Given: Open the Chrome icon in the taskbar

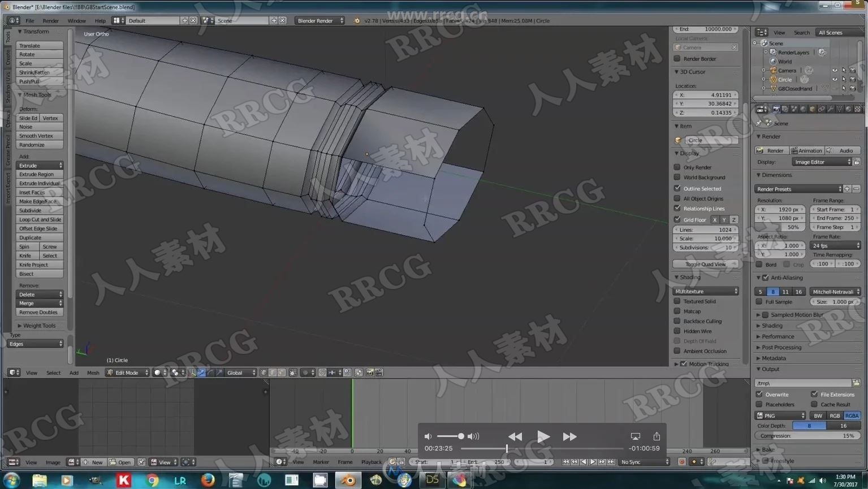Looking at the screenshot, I should [152, 480].
